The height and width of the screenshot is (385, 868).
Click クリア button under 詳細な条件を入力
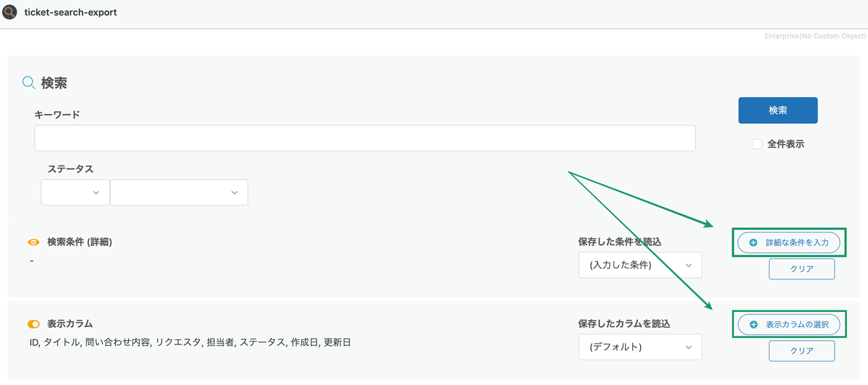(801, 268)
